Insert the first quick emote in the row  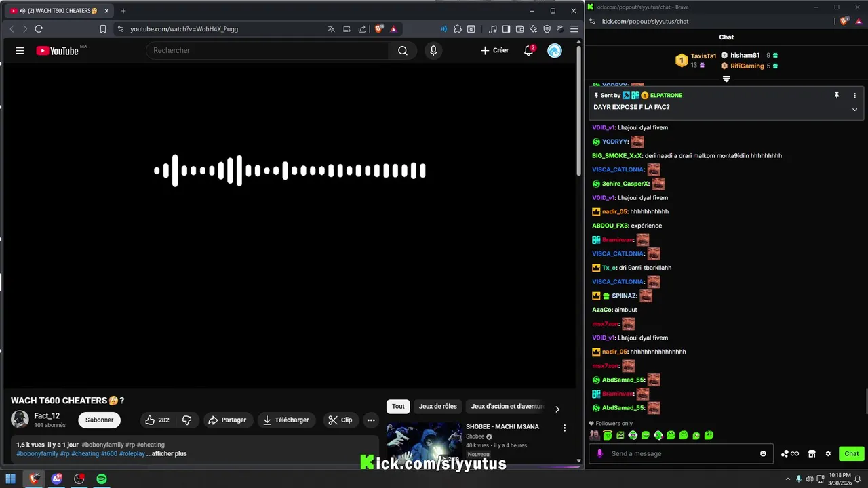pyautogui.click(x=595, y=435)
